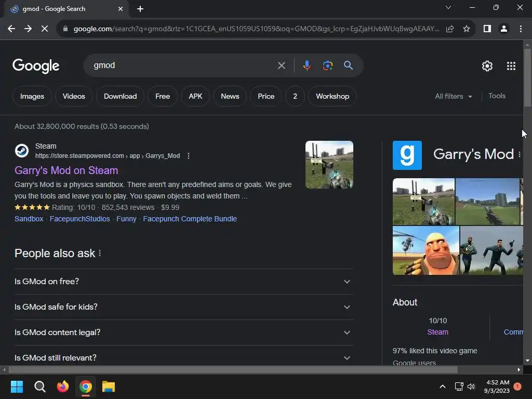
Task: Filter results by Videos
Action: coord(74,96)
